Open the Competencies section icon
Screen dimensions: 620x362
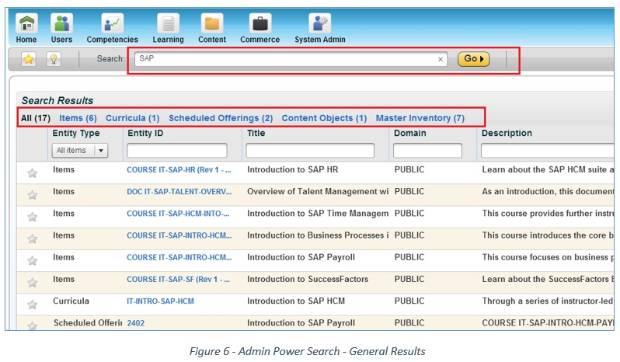coord(112,23)
